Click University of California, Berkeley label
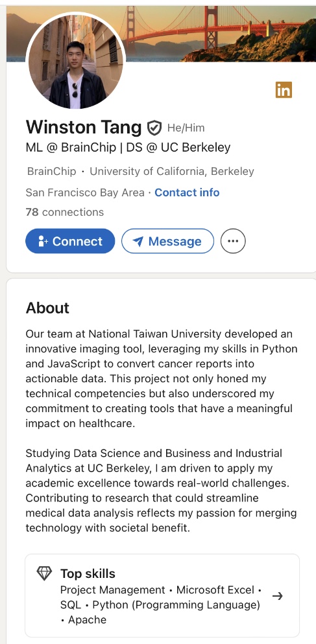The width and height of the screenshot is (316, 644). pyautogui.click(x=172, y=171)
